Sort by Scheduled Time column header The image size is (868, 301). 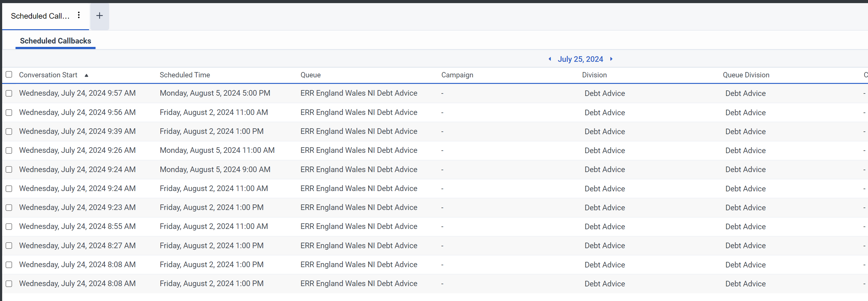click(x=185, y=75)
